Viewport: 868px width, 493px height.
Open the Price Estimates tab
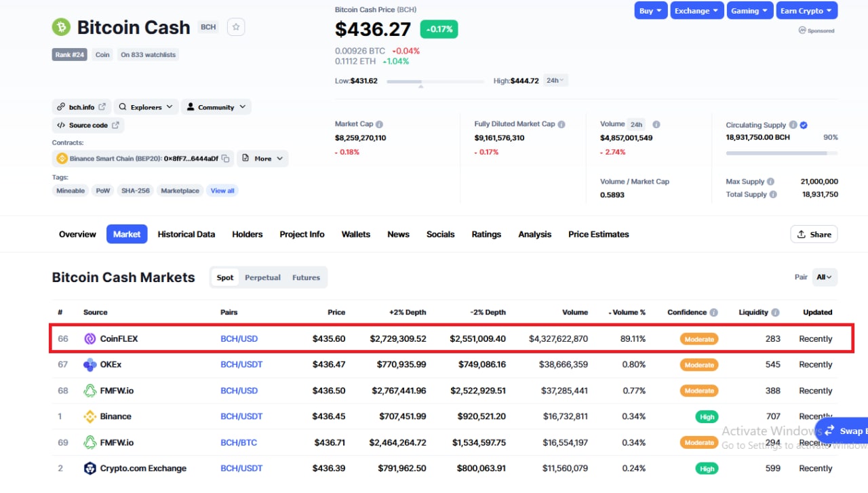599,234
